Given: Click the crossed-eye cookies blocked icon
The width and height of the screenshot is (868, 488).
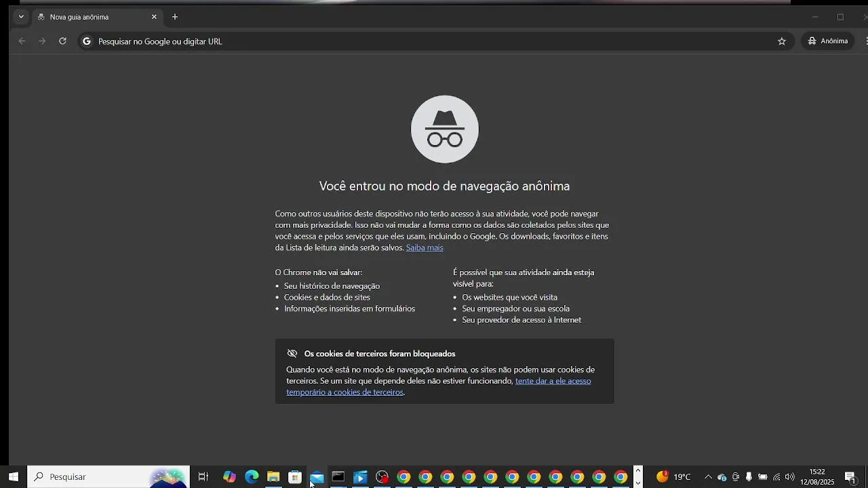Looking at the screenshot, I should (292, 354).
